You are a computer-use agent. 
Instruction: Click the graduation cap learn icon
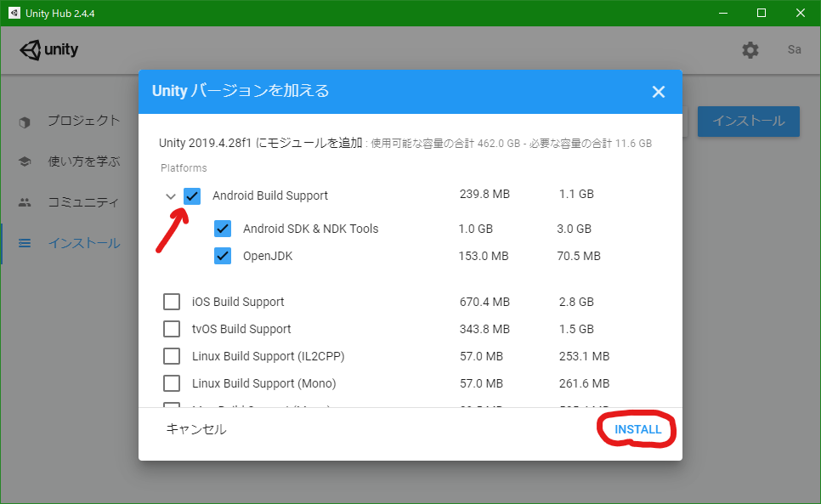(25, 161)
